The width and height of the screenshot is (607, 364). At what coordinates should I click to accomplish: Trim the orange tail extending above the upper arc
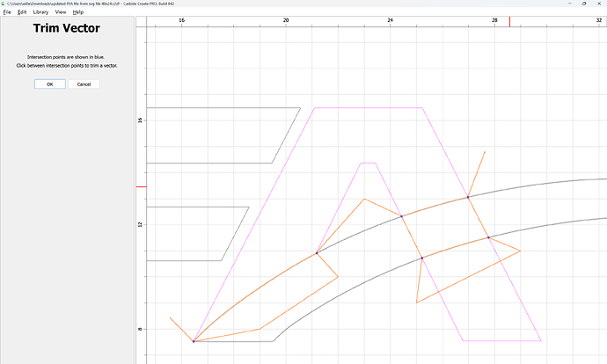477,172
